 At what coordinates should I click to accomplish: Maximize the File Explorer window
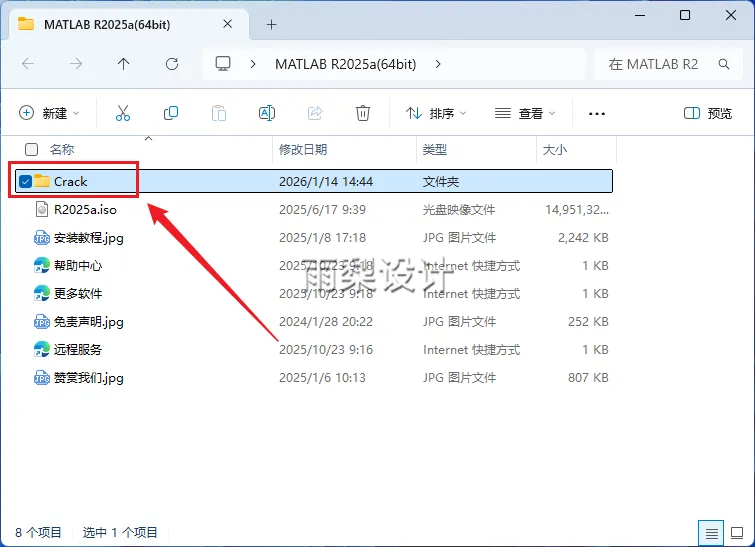click(685, 15)
